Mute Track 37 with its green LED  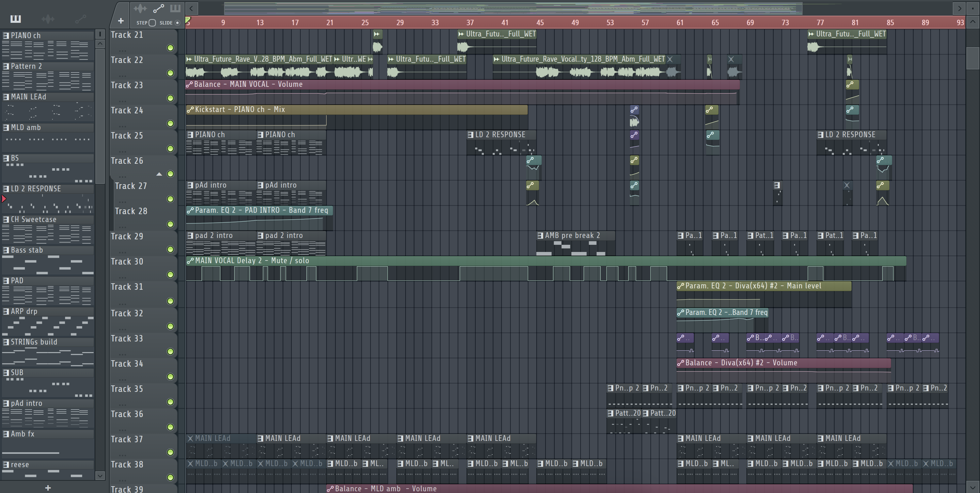[x=171, y=452]
